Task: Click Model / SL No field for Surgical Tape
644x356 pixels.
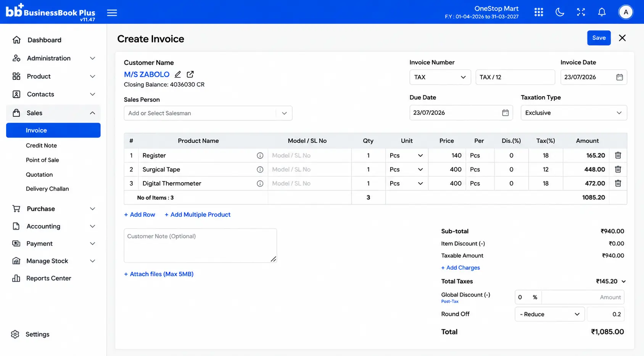Action: [x=309, y=170]
